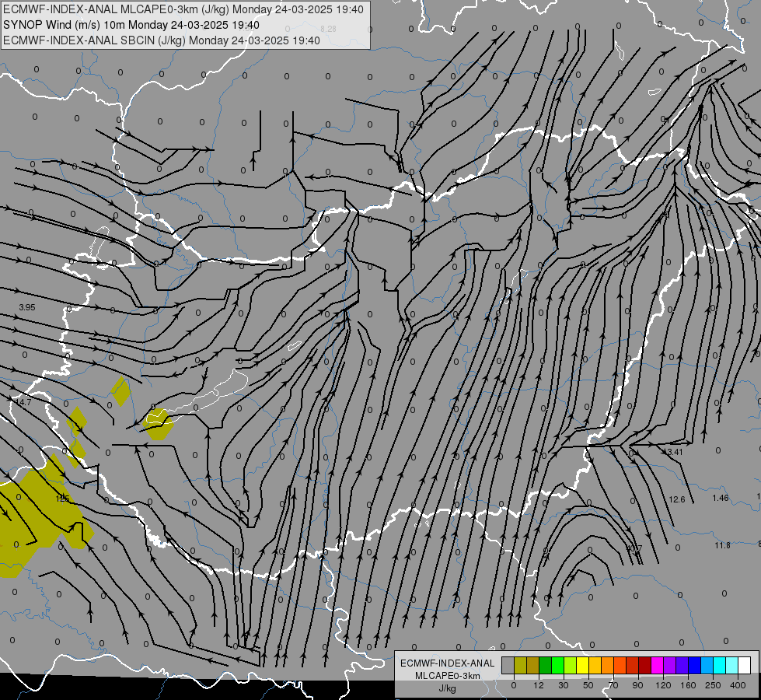Click the legend scale value 12
Image resolution: width=761 pixels, height=700 pixels.
click(539, 685)
